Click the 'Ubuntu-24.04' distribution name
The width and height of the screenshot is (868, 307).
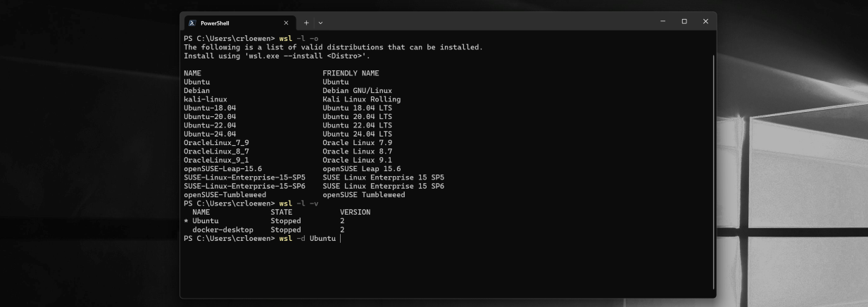(x=210, y=134)
